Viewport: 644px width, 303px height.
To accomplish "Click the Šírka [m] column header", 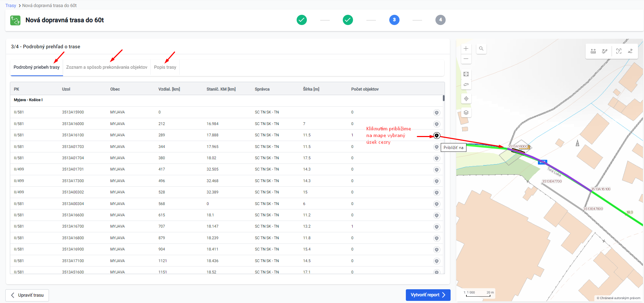I will coord(311,89).
